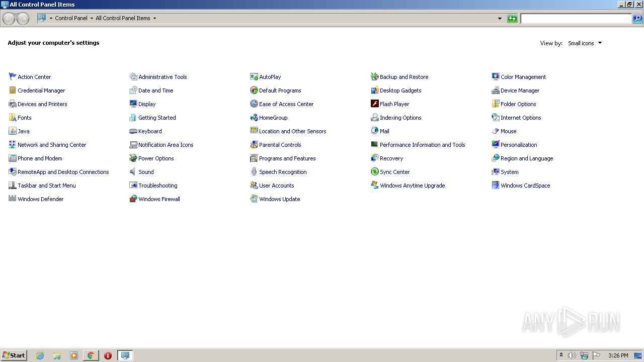Open the Region and Language link

(527, 158)
